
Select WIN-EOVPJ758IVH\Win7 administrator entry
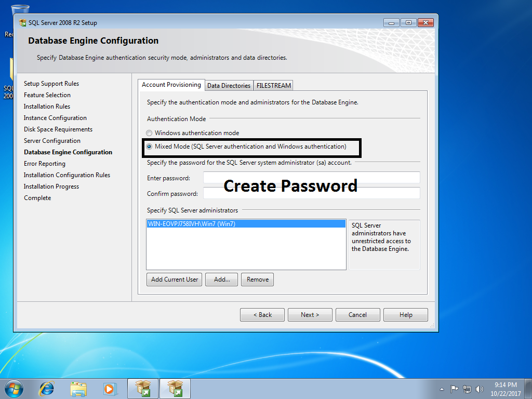246,224
